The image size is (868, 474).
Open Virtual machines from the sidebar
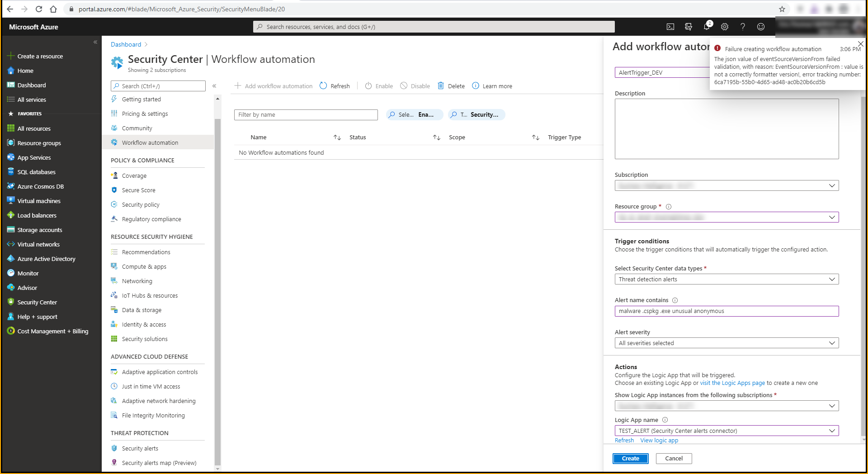tap(39, 201)
